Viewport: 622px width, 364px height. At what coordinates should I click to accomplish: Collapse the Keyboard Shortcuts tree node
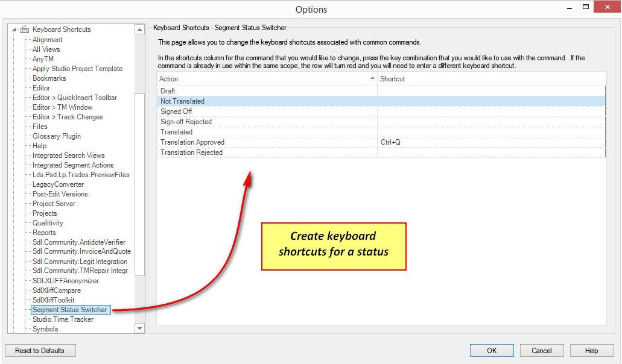pyautogui.click(x=14, y=30)
